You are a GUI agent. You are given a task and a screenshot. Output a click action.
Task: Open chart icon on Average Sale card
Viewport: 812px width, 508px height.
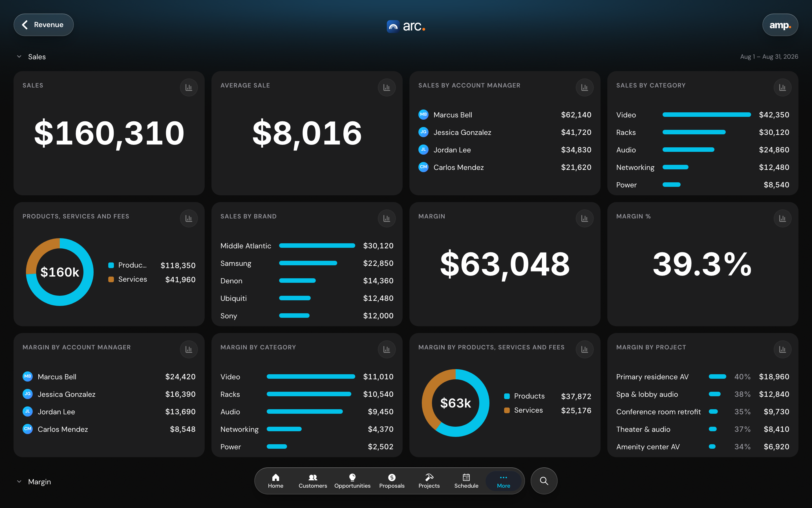click(387, 87)
